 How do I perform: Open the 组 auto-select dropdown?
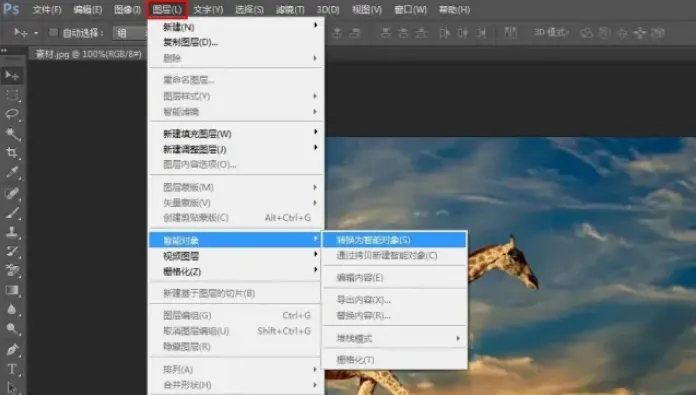point(130,33)
